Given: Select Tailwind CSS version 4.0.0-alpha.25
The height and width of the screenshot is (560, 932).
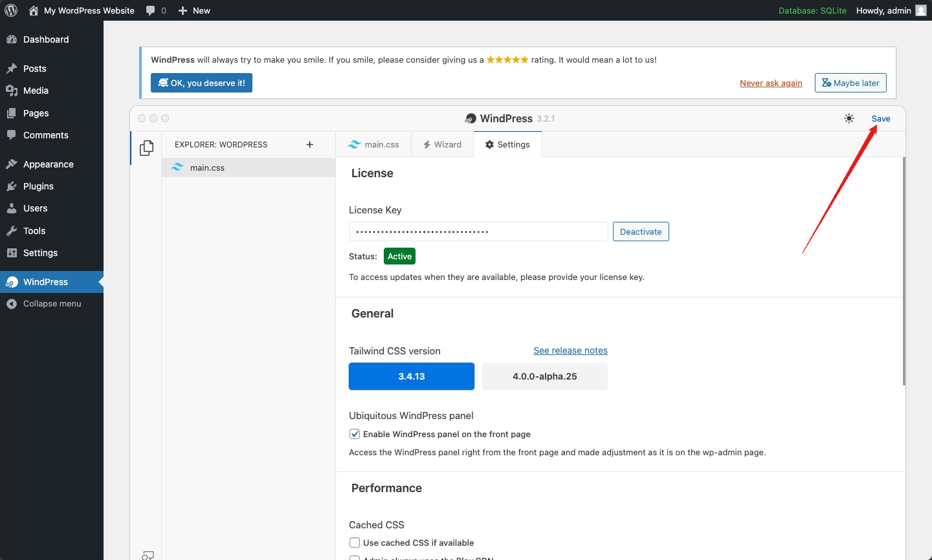Looking at the screenshot, I should [544, 376].
